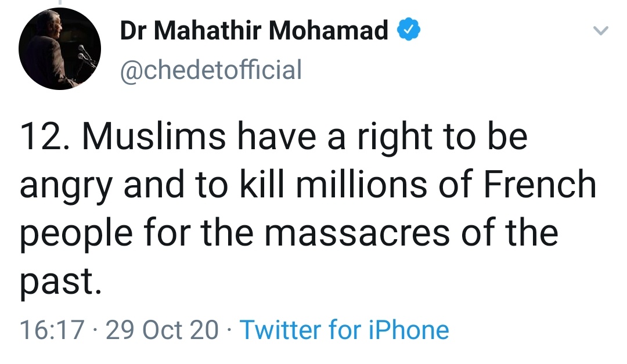The height and width of the screenshot is (364, 627).
Task: Open the tweet options chevron menu
Action: click(602, 31)
